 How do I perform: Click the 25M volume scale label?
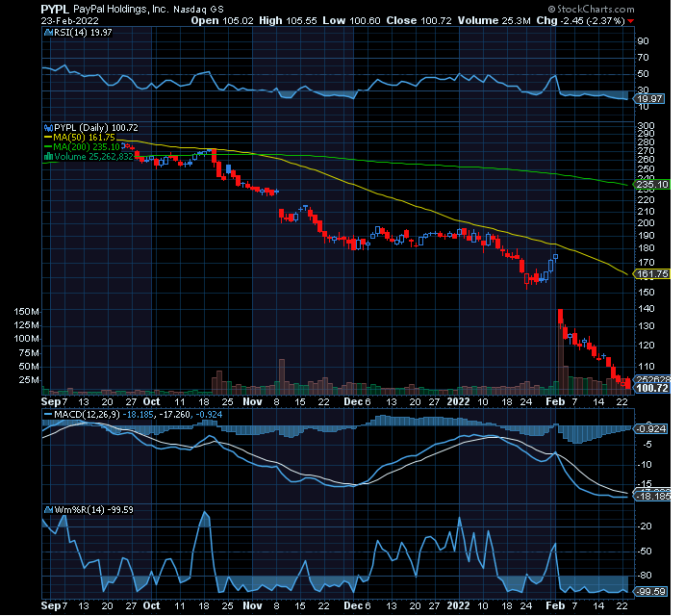click(29, 379)
